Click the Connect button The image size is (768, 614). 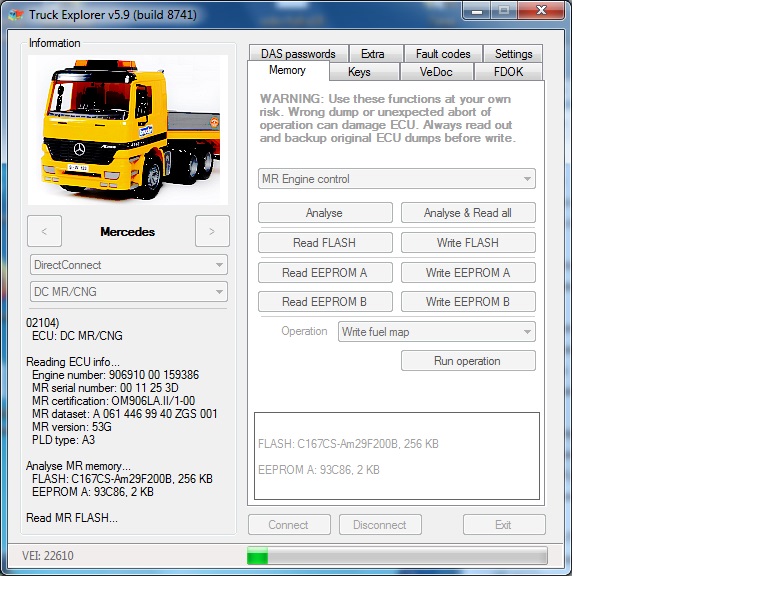pos(289,525)
